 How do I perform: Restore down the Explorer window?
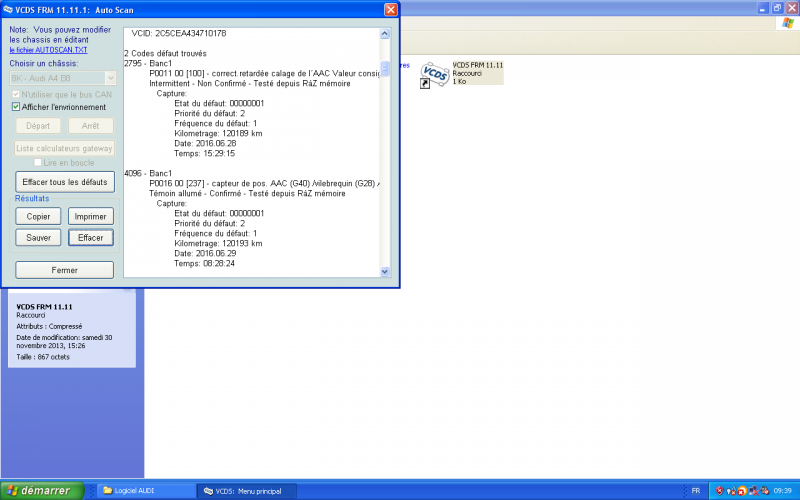point(776,8)
